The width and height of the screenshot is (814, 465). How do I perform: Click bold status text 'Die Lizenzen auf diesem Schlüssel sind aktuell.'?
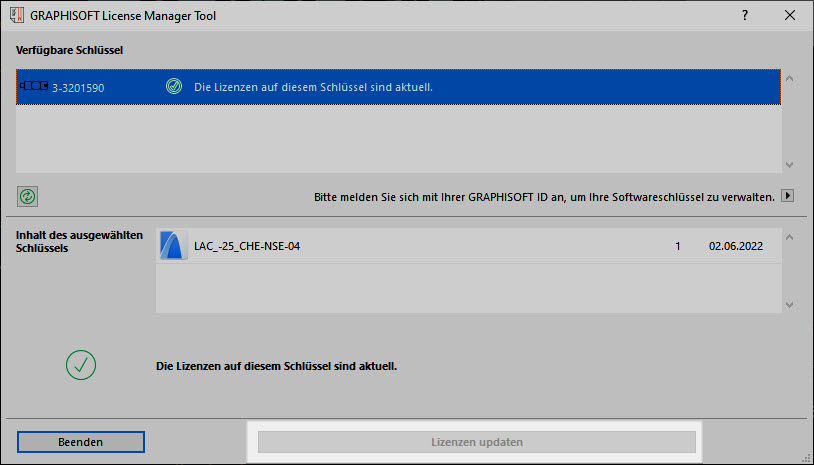(276, 366)
